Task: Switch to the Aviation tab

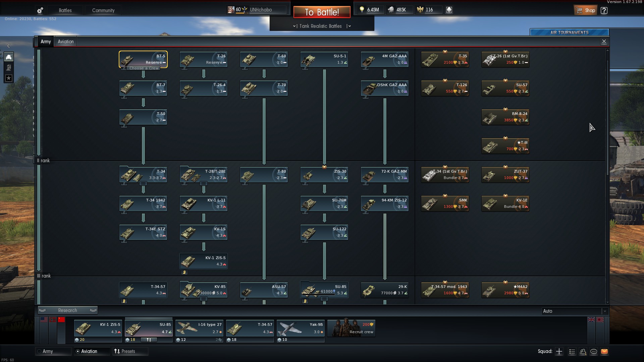Action: click(x=65, y=42)
